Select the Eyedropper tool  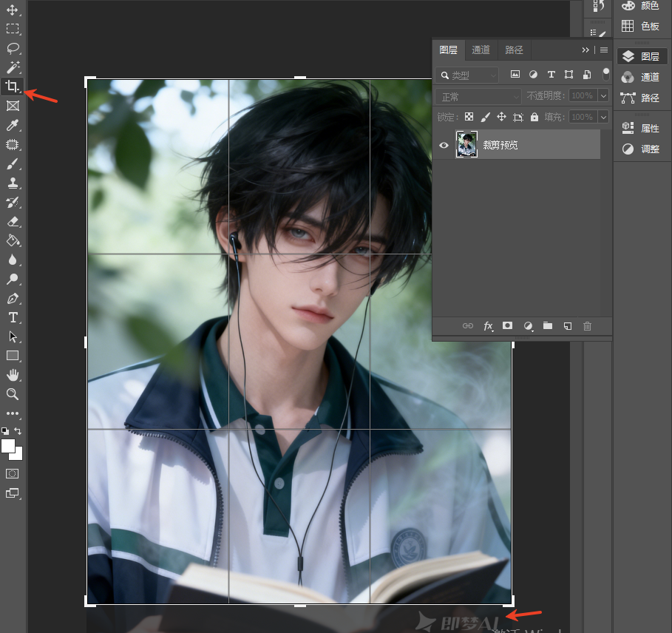[x=13, y=125]
